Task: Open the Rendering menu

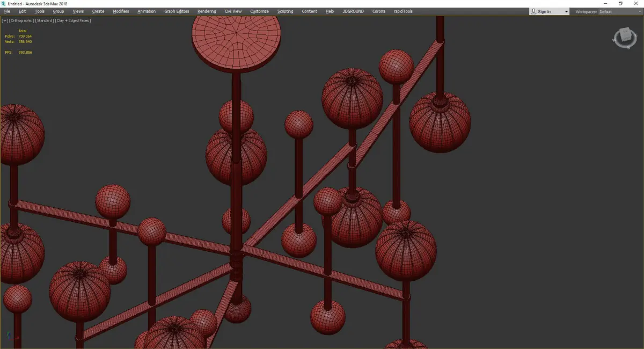Action: (x=207, y=11)
